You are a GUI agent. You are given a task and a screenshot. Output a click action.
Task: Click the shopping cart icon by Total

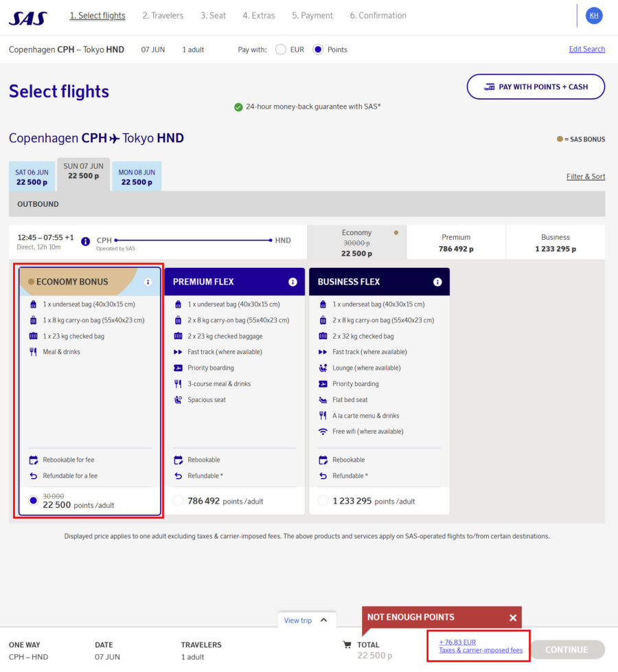pyautogui.click(x=347, y=645)
